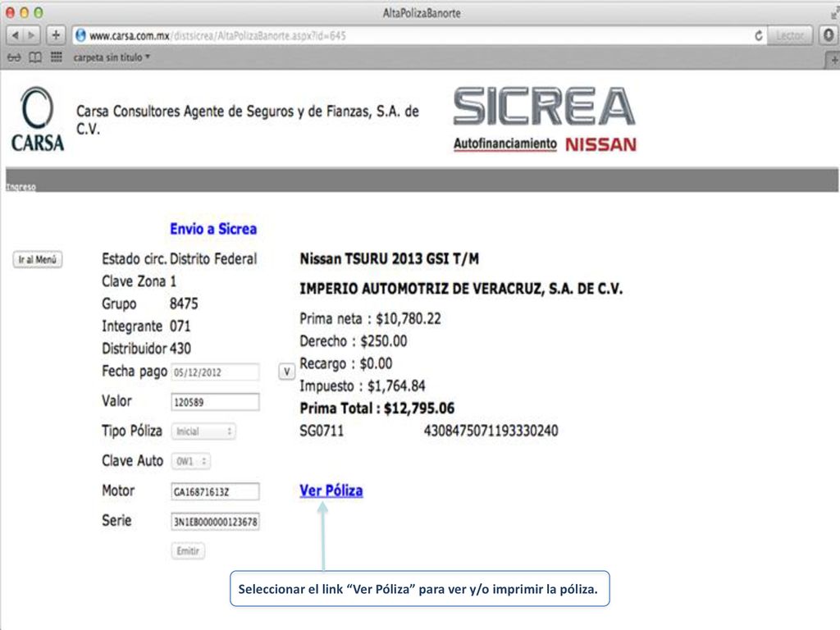Click the Serie input field
Screen dimensions: 840x630
tap(216, 521)
